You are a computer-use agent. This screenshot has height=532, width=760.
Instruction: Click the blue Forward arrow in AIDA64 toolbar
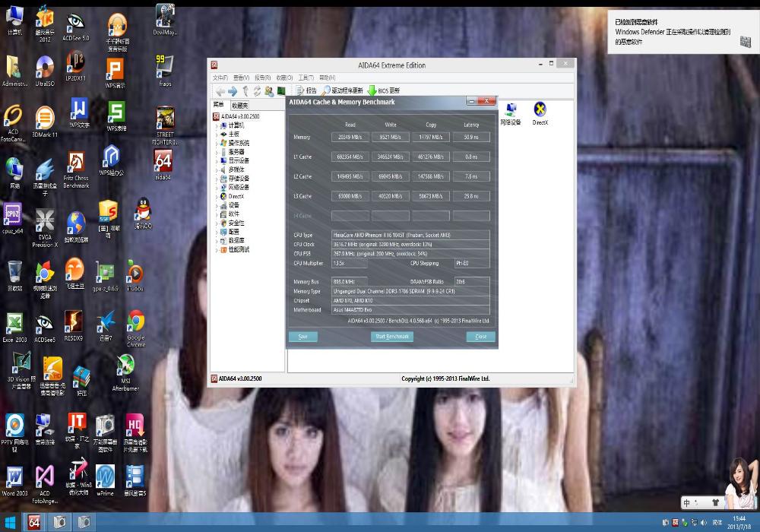(x=233, y=90)
